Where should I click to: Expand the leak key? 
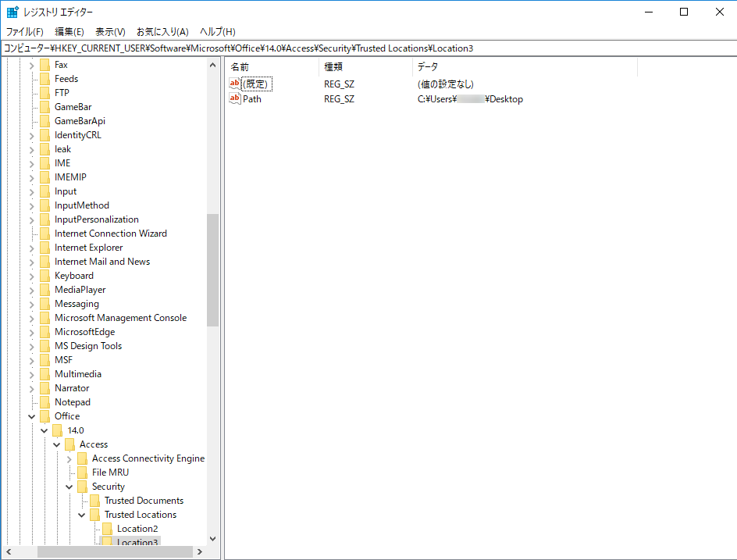click(x=31, y=149)
